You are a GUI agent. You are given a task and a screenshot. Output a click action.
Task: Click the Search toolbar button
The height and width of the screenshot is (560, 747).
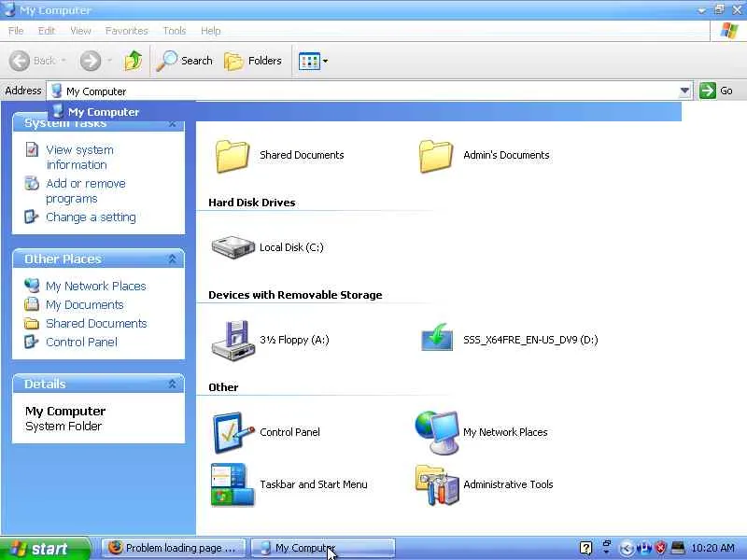pyautogui.click(x=184, y=61)
